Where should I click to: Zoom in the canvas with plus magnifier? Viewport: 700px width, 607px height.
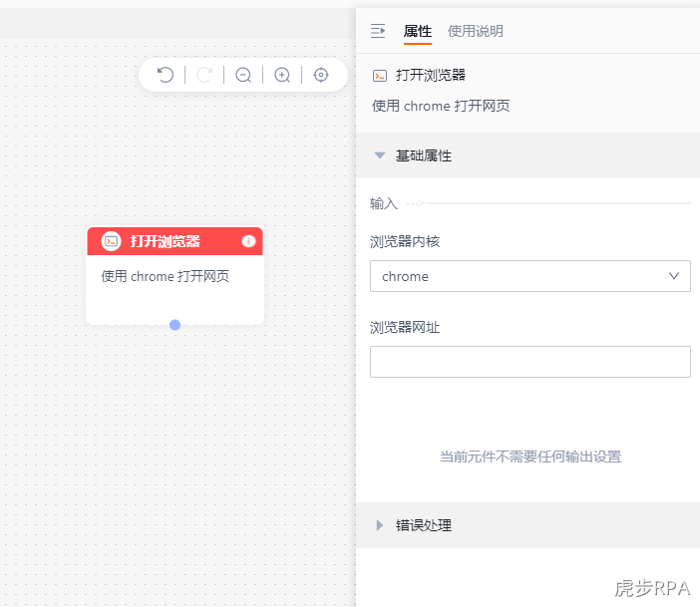[282, 75]
